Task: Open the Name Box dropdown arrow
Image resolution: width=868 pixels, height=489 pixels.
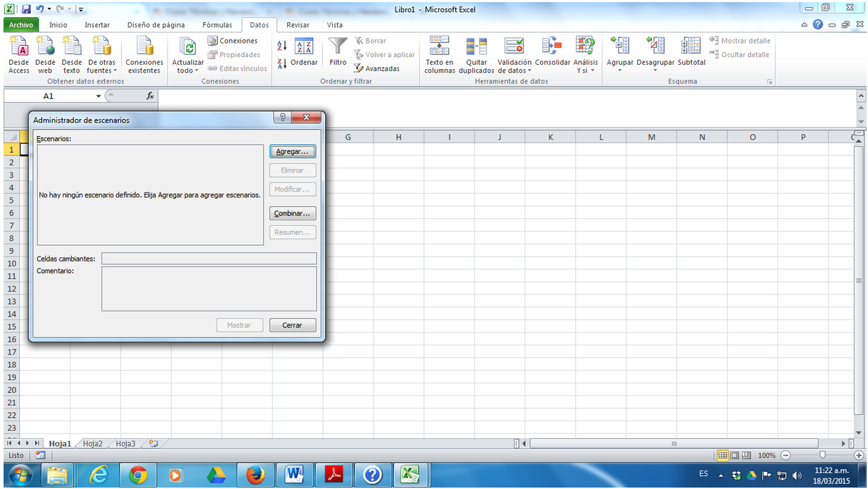Action: coord(99,96)
